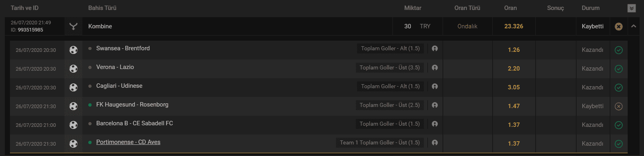The image size is (644, 156).
Task: Click the Kombine bet type fork icon
Action: pyautogui.click(x=73, y=26)
